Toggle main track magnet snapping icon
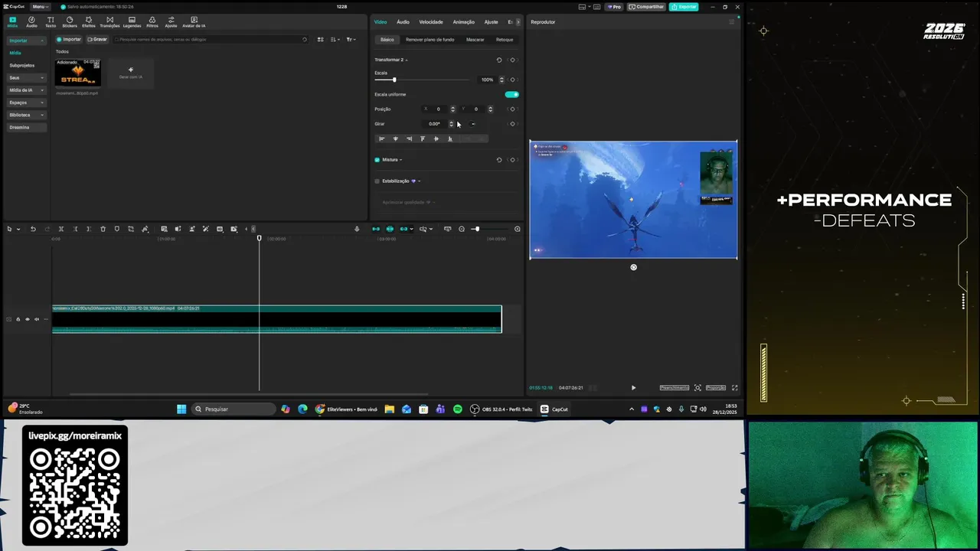980x551 pixels. point(376,229)
